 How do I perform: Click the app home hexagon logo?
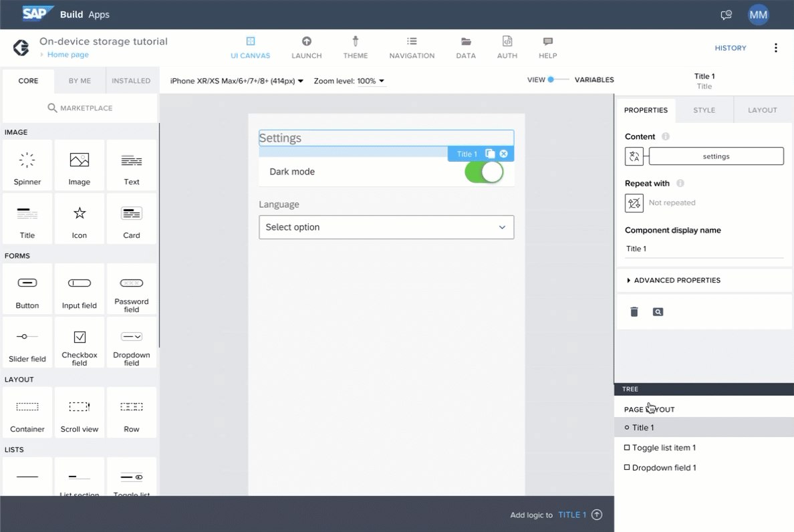(x=21, y=47)
